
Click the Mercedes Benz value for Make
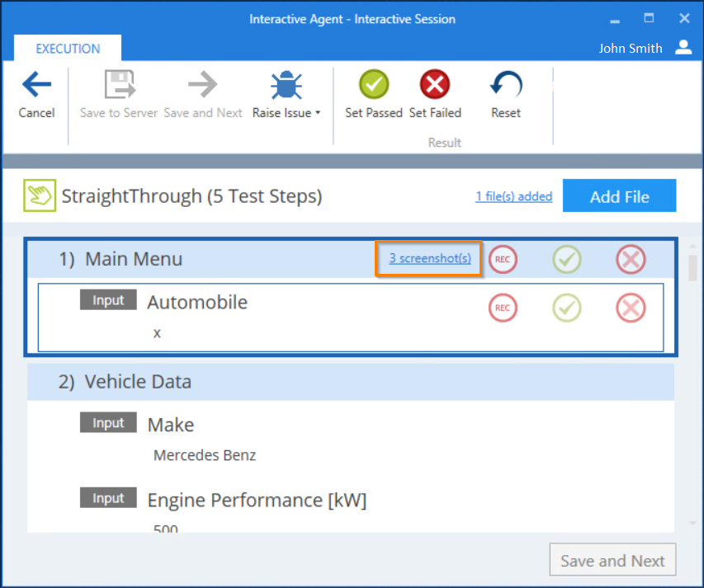(205, 455)
